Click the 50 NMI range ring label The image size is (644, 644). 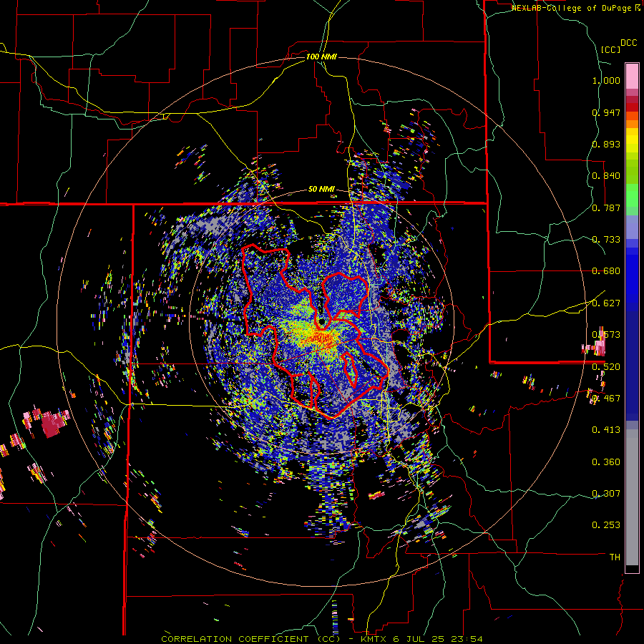pyautogui.click(x=321, y=190)
